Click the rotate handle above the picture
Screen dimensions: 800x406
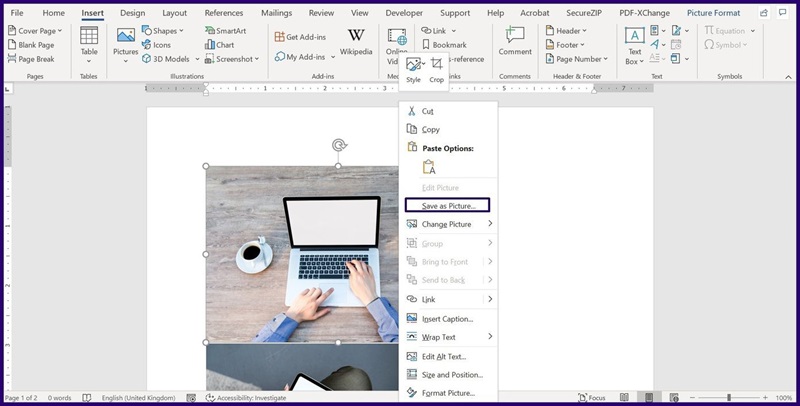[339, 145]
